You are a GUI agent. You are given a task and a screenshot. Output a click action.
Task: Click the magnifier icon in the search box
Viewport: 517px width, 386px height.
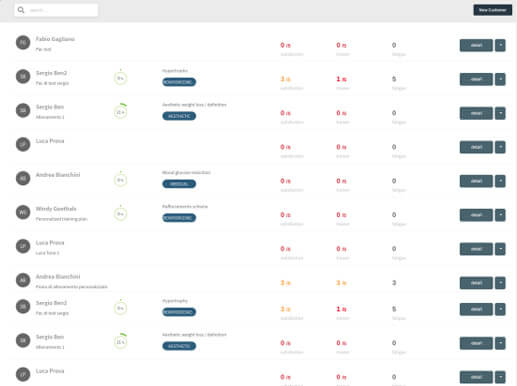point(21,10)
